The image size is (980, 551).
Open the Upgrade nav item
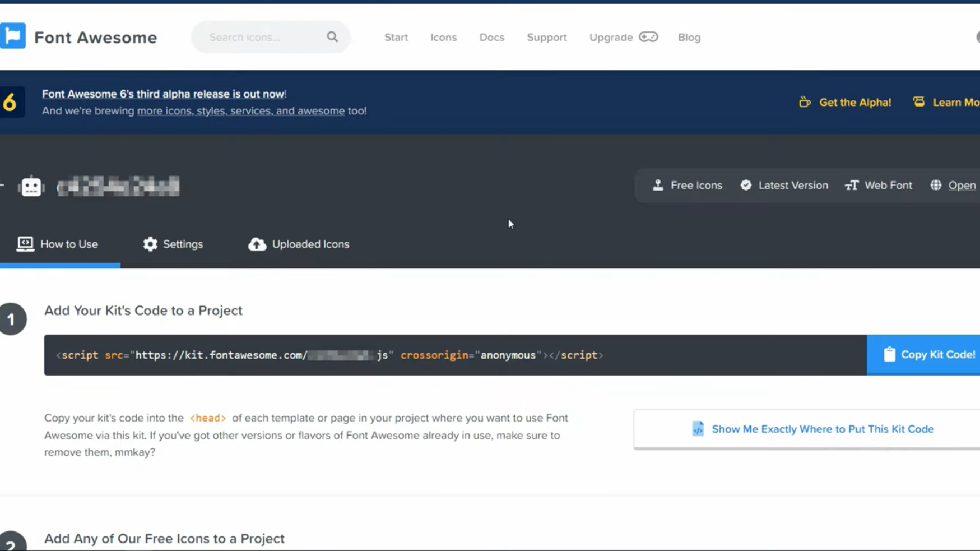point(611,37)
